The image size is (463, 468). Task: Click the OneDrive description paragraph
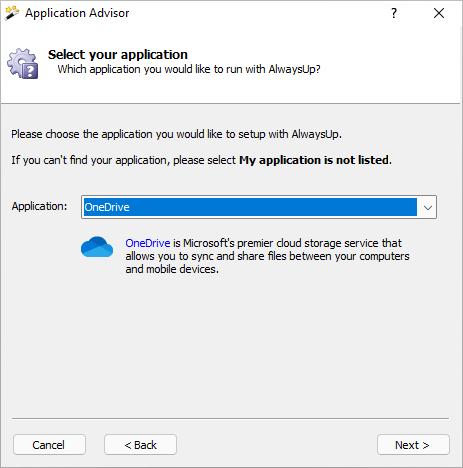[267, 256]
